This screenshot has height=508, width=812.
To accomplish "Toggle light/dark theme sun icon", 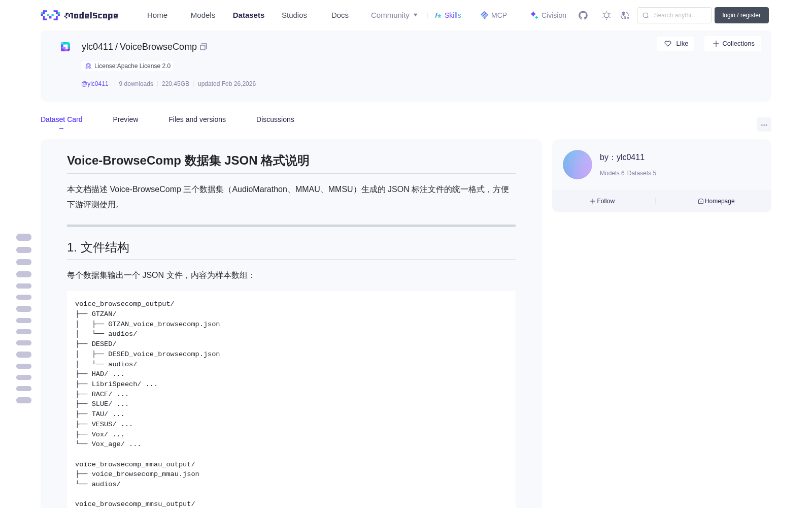I will click(606, 15).
